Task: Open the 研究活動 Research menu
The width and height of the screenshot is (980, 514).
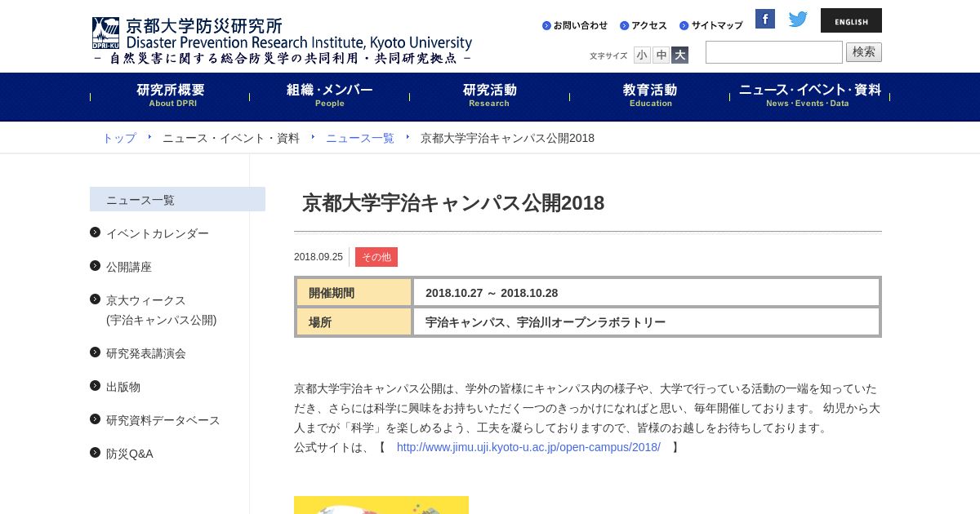Action: coord(489,95)
